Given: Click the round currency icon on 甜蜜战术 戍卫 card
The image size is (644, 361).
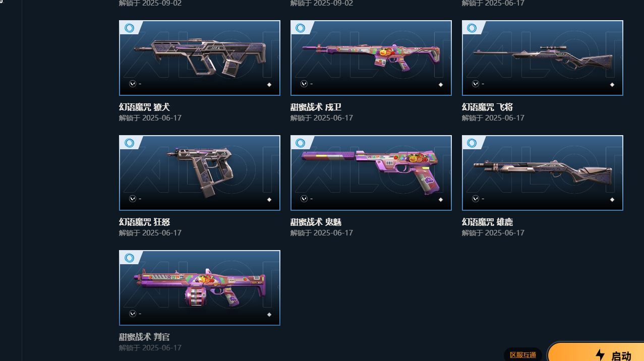Looking at the screenshot, I should point(304,84).
